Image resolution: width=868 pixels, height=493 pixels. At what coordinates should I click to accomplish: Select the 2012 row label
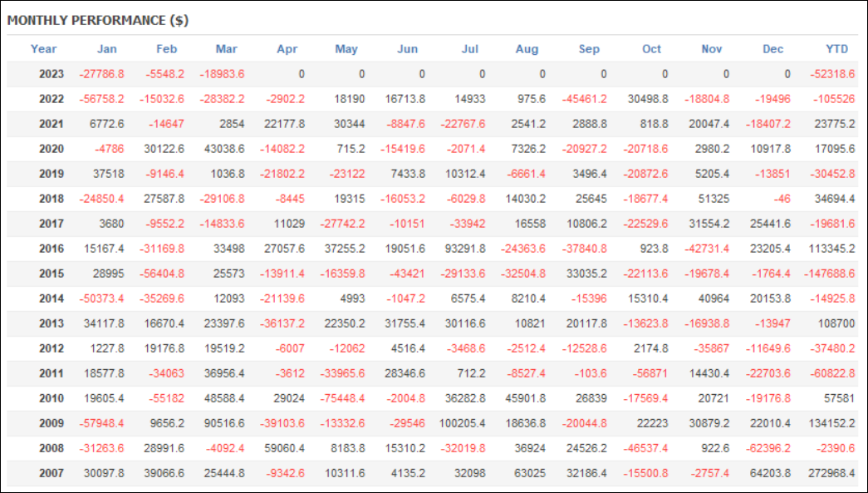[x=51, y=348]
